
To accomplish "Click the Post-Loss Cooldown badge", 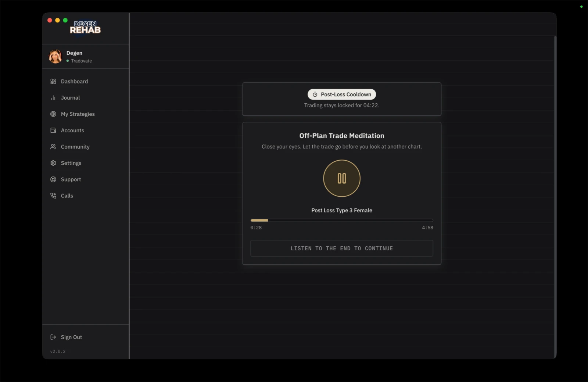I will (342, 94).
